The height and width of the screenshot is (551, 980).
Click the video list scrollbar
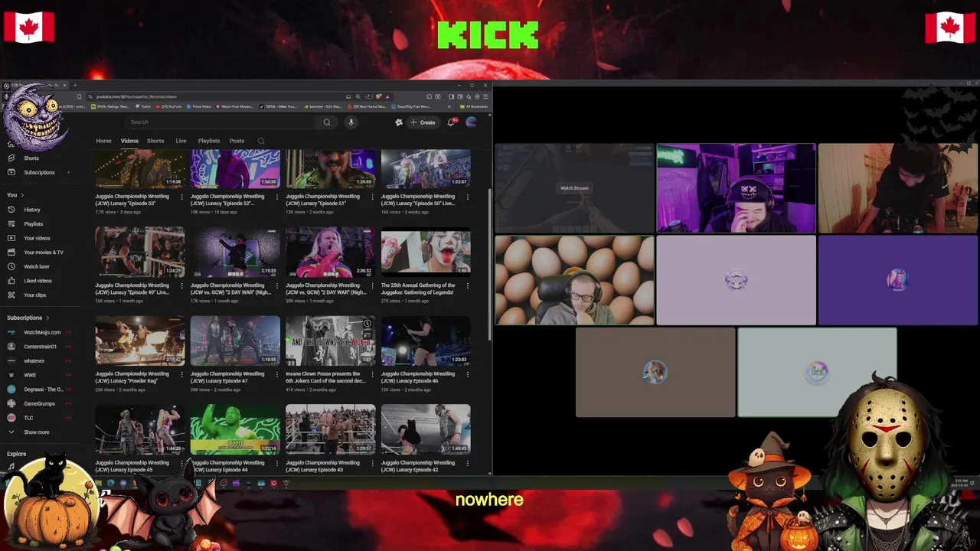(x=490, y=264)
